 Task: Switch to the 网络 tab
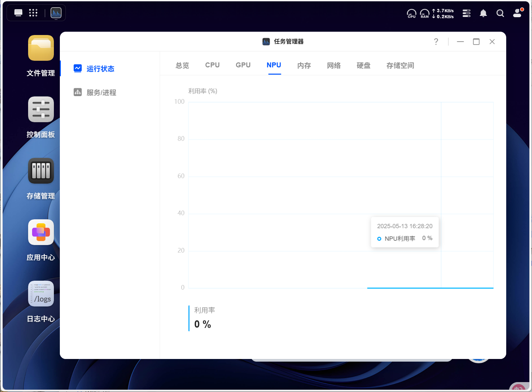tap(334, 65)
